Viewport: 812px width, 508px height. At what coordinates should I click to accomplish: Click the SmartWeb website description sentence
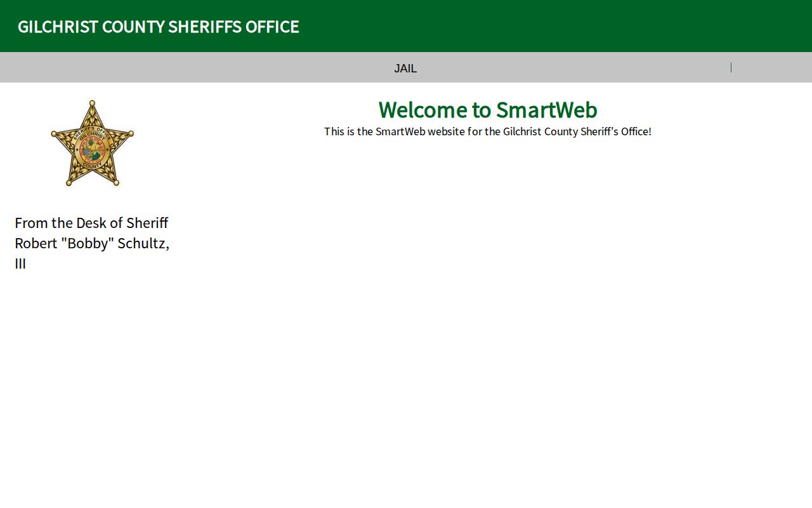pyautogui.click(x=487, y=131)
